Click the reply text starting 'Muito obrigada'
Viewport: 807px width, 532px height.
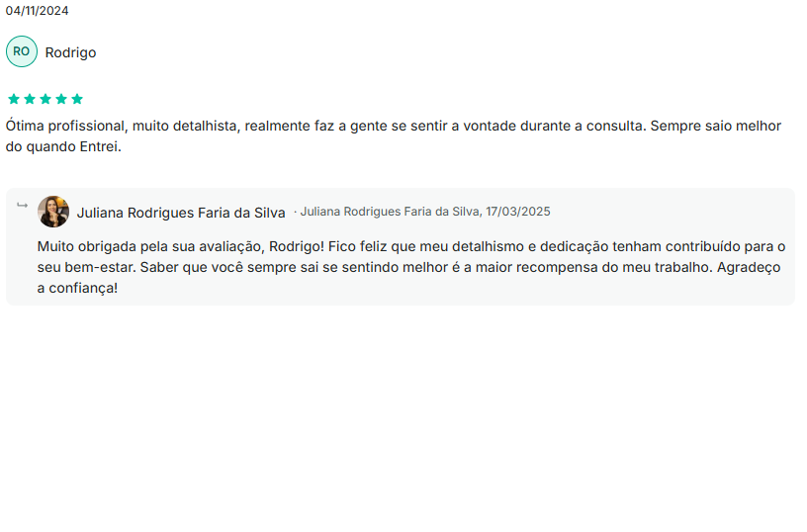pyautogui.click(x=411, y=267)
